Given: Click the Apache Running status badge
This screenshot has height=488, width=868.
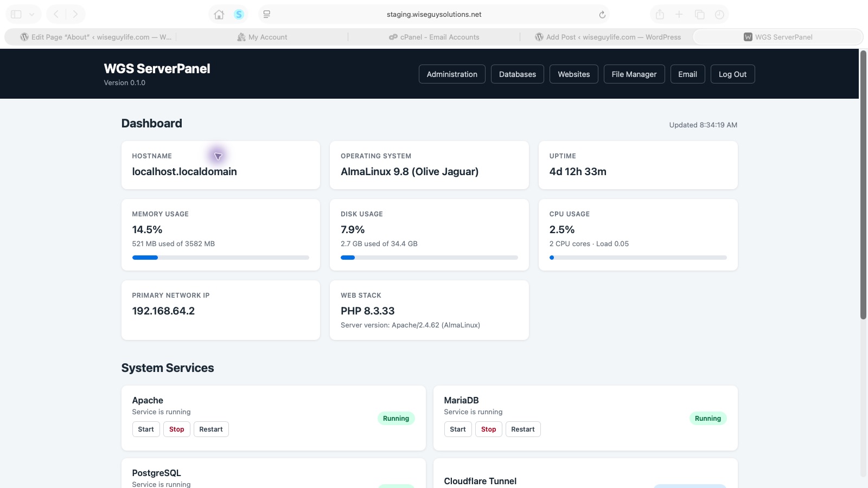Looking at the screenshot, I should coord(396,418).
